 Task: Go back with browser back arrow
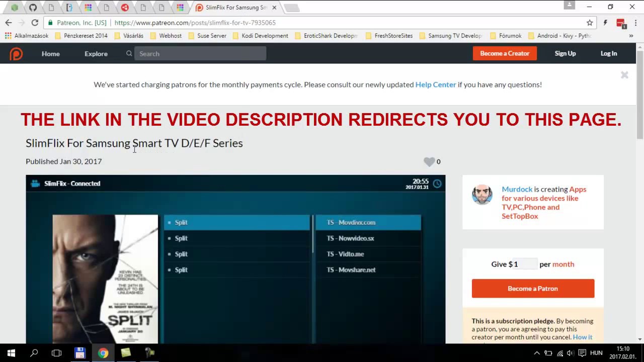point(9,23)
